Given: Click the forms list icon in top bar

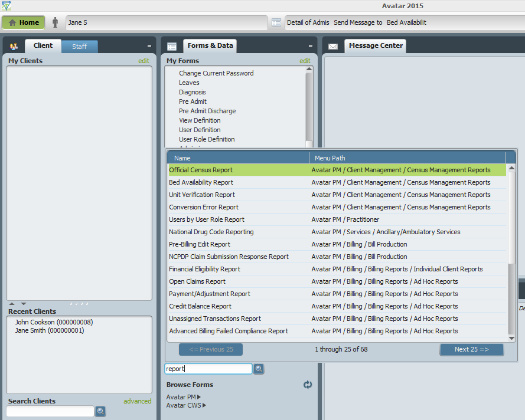Looking at the screenshot, I should 276,22.
